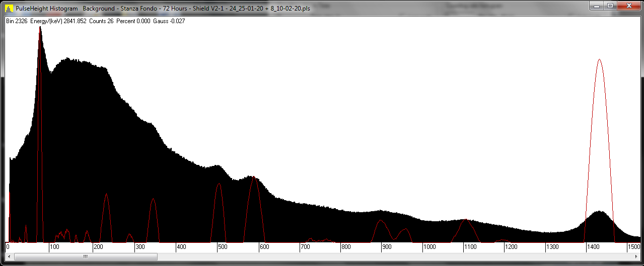Click the '1100' axis label
The image size is (644, 266).
tap(470, 247)
